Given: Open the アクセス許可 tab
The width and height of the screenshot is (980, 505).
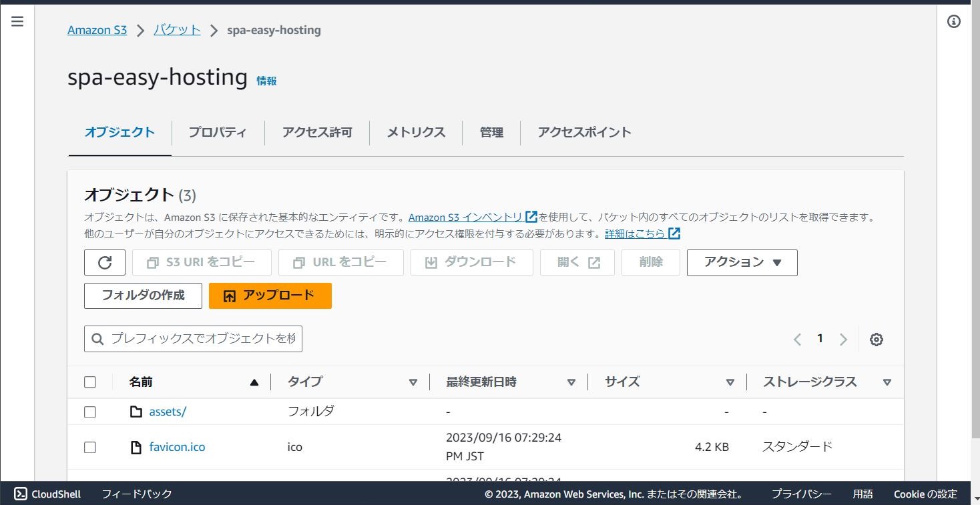Looking at the screenshot, I should click(317, 132).
